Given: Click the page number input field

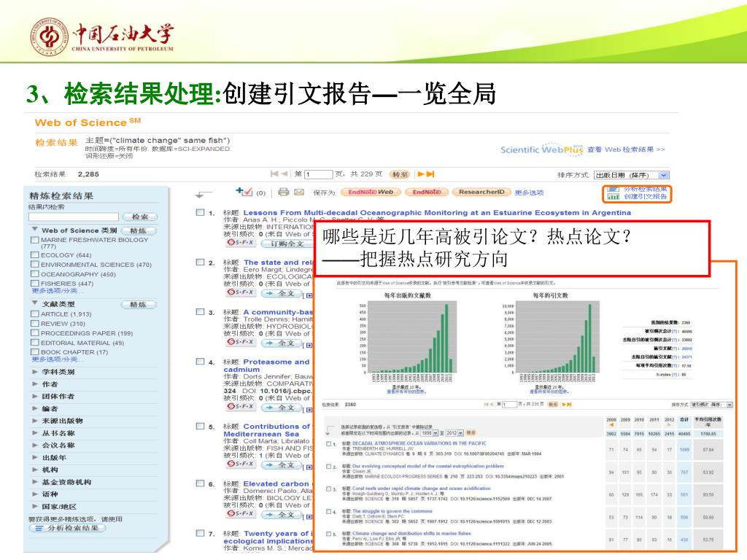Looking at the screenshot, I should pyautogui.click(x=318, y=174).
